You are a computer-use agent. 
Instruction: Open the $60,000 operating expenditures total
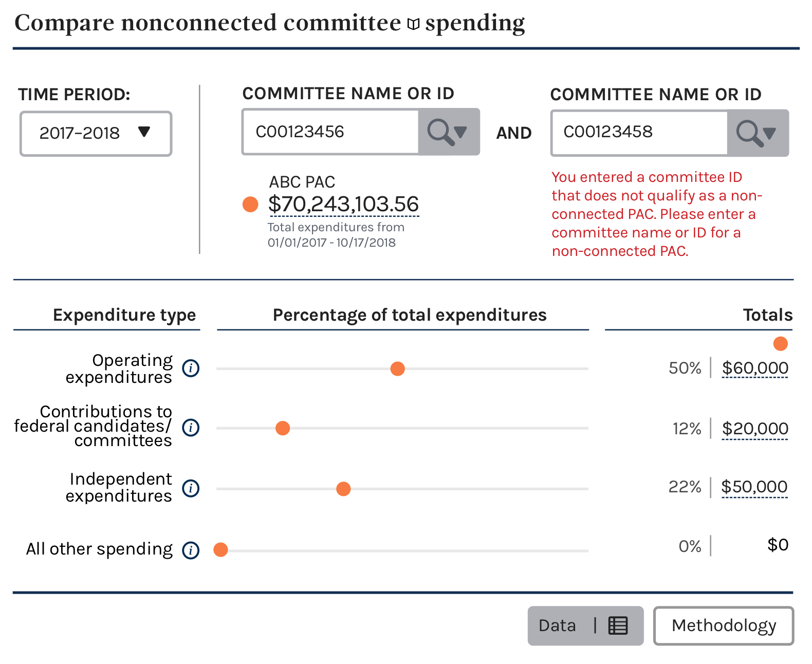click(x=755, y=368)
